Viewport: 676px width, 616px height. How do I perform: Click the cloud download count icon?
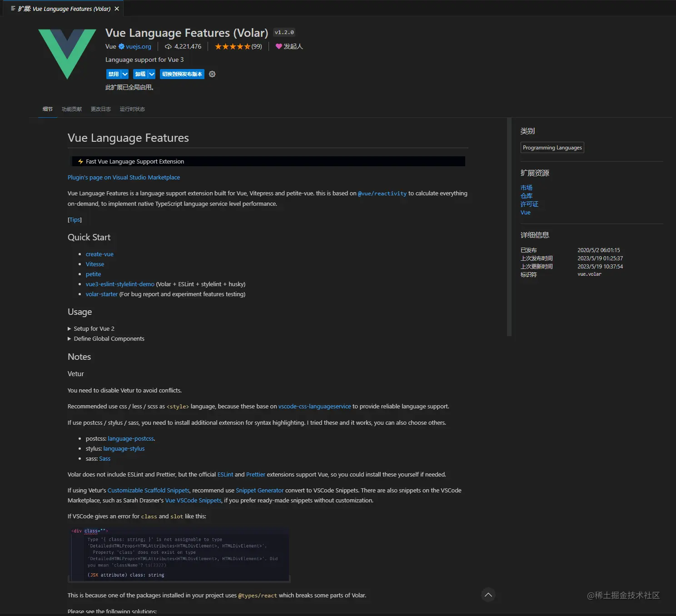[x=168, y=46]
